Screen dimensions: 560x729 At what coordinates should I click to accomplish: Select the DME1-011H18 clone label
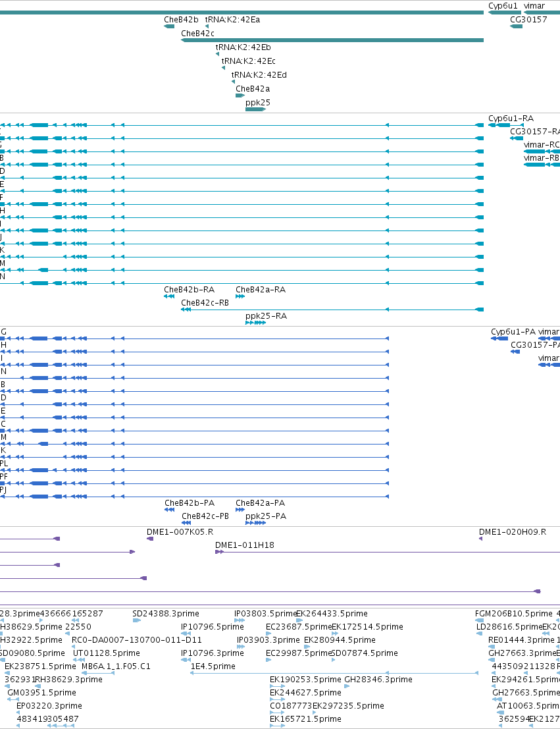(x=244, y=545)
